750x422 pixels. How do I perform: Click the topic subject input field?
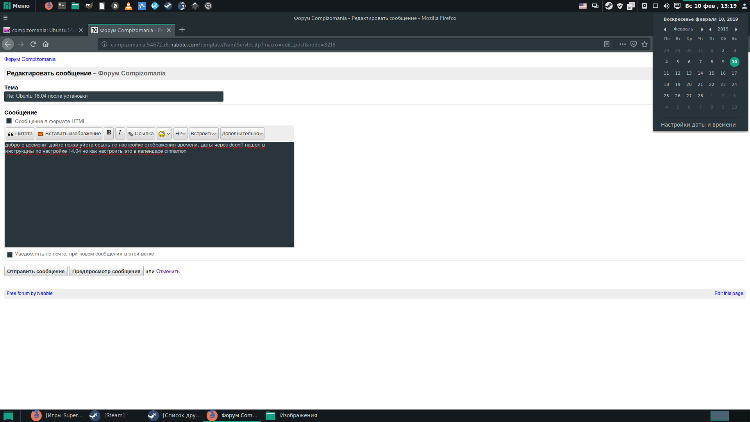114,96
